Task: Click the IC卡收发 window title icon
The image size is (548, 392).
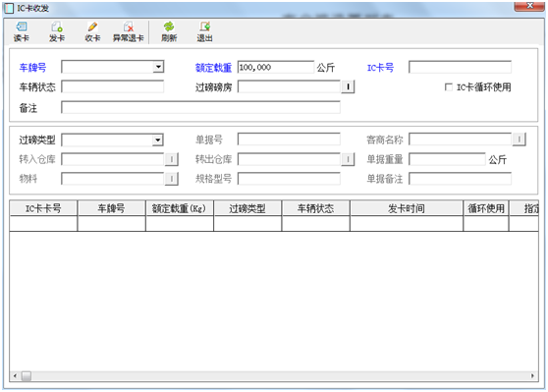Action: point(9,8)
